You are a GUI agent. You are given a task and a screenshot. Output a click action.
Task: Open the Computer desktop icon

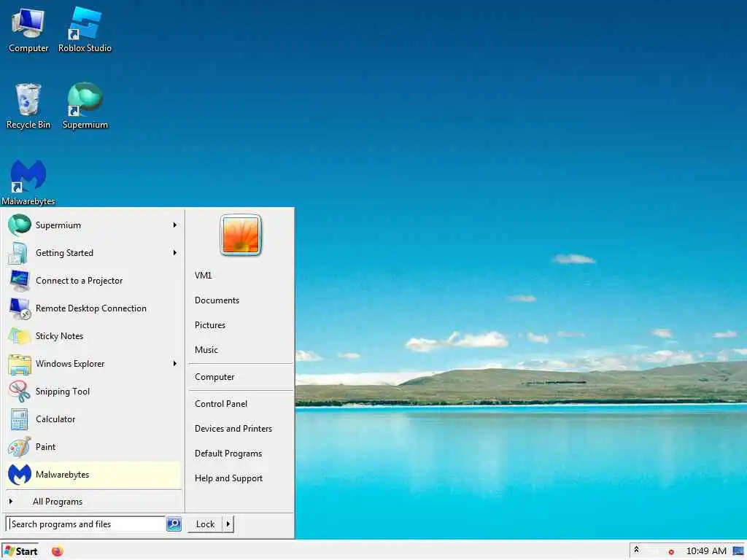28,31
